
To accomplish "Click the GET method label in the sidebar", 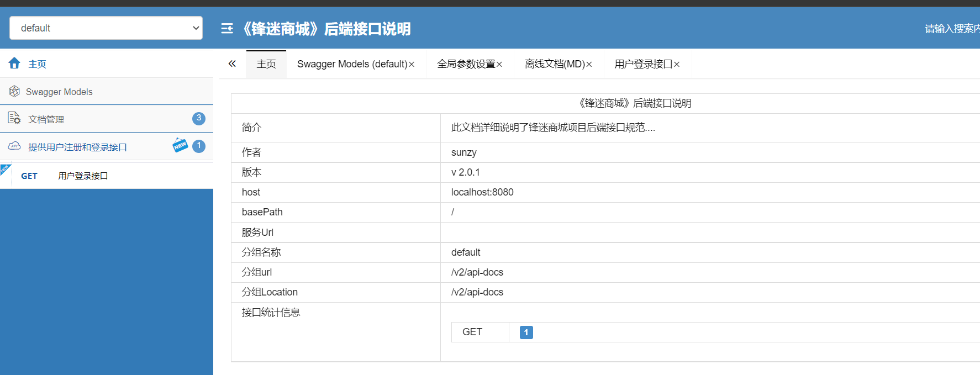I will 29,176.
